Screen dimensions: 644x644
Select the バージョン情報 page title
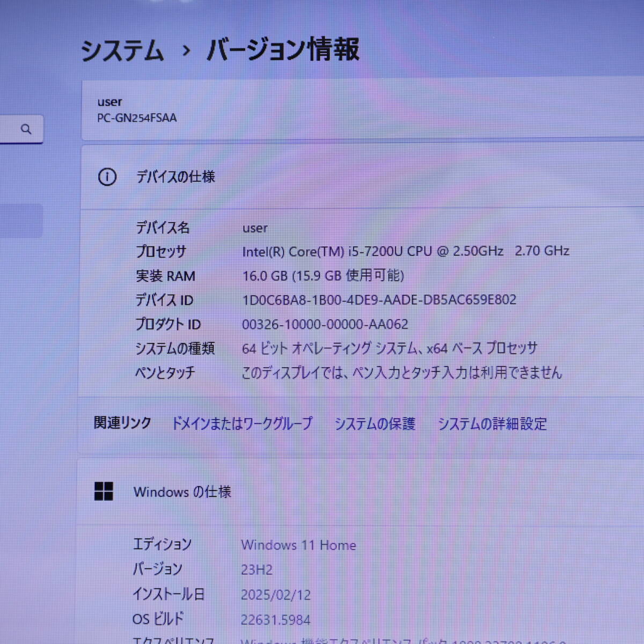click(283, 49)
